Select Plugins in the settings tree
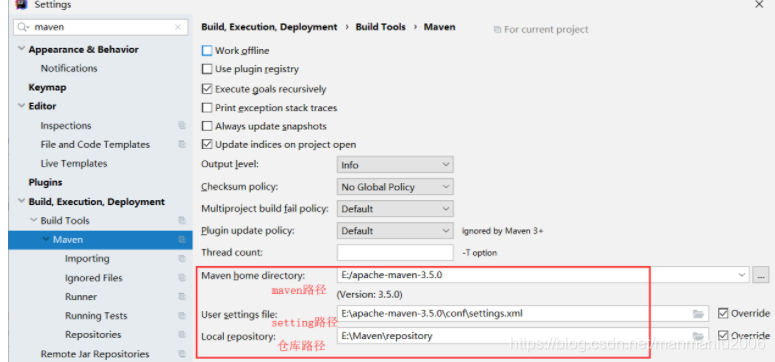The image size is (775, 362). [45, 182]
